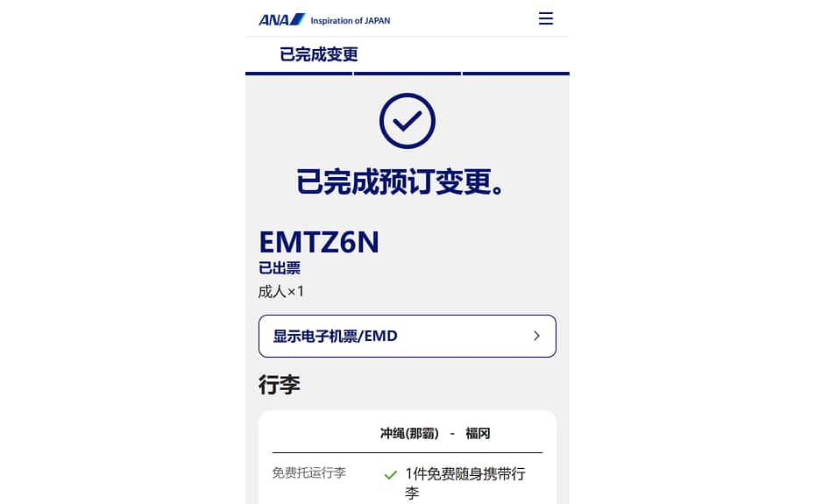Click the 已完成预订变更 heading
Viewport: 815px width, 504px height.
400,181
